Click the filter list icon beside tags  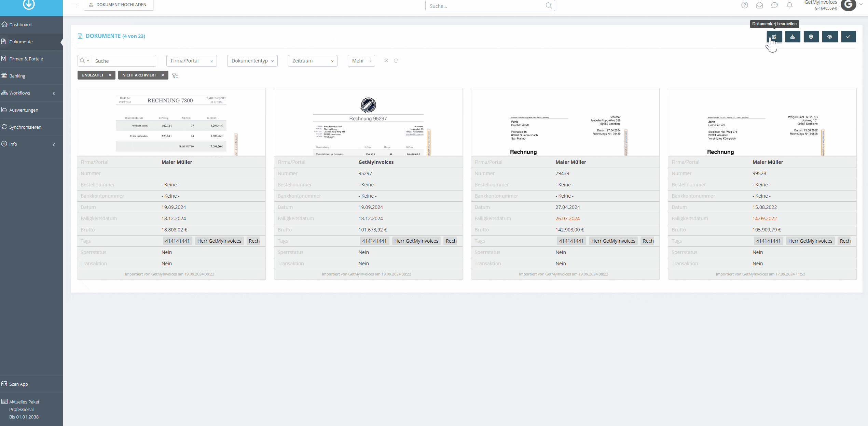(x=175, y=76)
